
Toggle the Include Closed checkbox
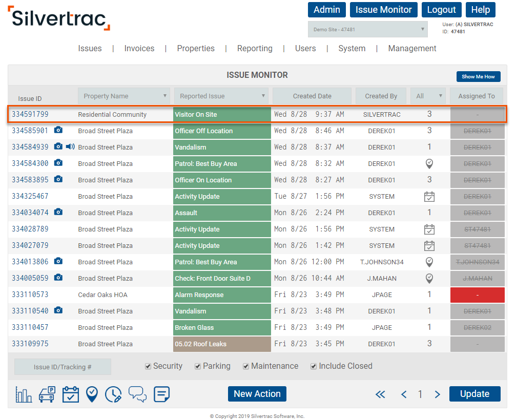point(314,366)
